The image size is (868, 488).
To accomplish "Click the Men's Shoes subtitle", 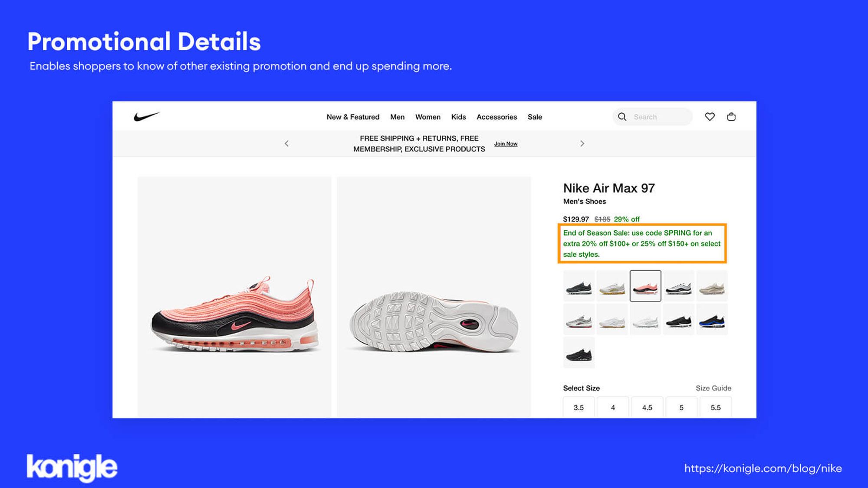I will (585, 202).
